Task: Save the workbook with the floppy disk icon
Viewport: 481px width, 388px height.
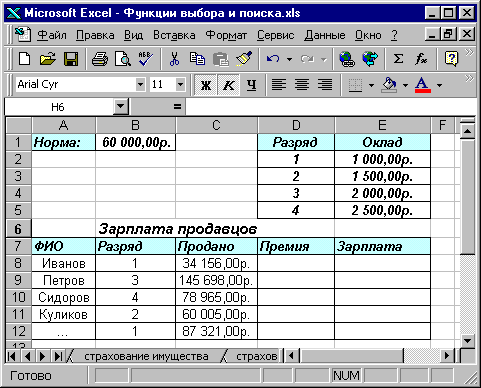Action: pos(71,59)
